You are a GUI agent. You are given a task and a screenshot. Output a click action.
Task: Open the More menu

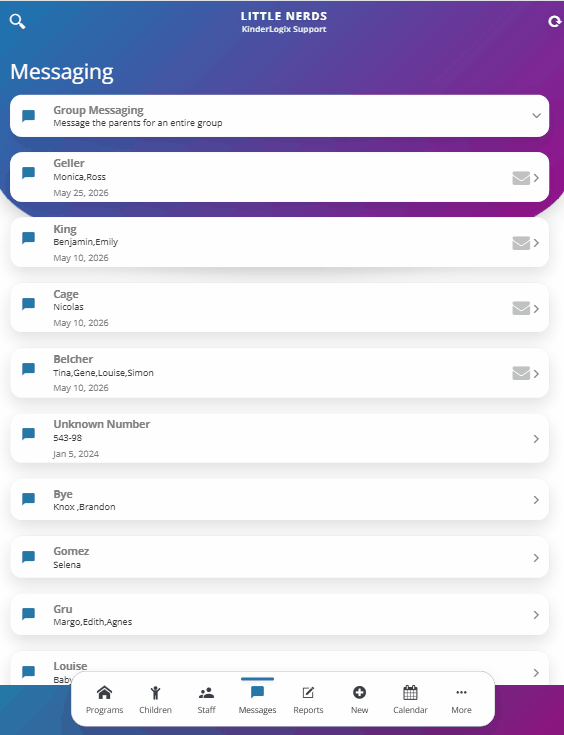click(461, 700)
